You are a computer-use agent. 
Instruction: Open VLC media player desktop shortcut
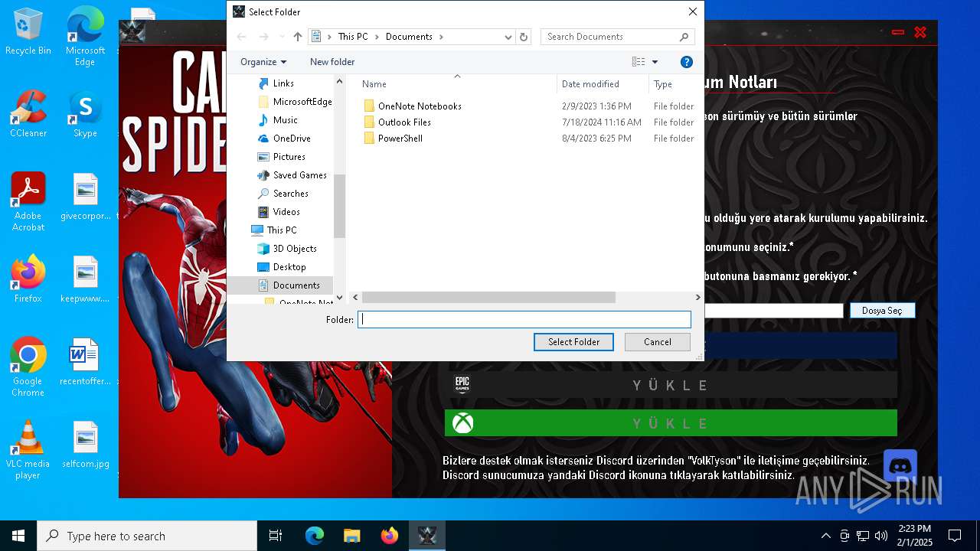(28, 450)
